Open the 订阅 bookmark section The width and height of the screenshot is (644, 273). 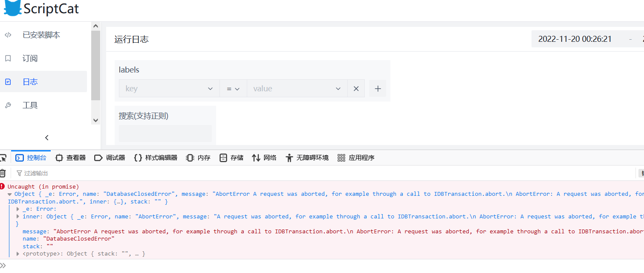click(x=31, y=58)
